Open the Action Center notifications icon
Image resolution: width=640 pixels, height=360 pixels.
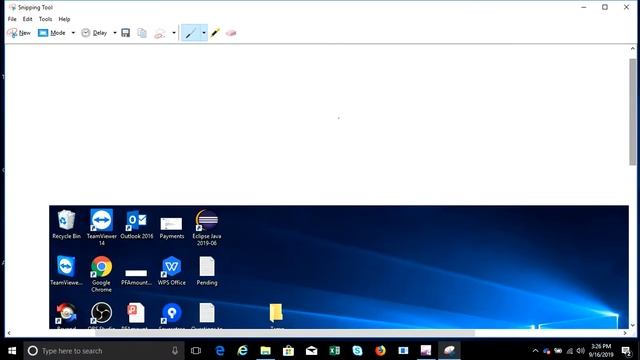[x=627, y=351]
